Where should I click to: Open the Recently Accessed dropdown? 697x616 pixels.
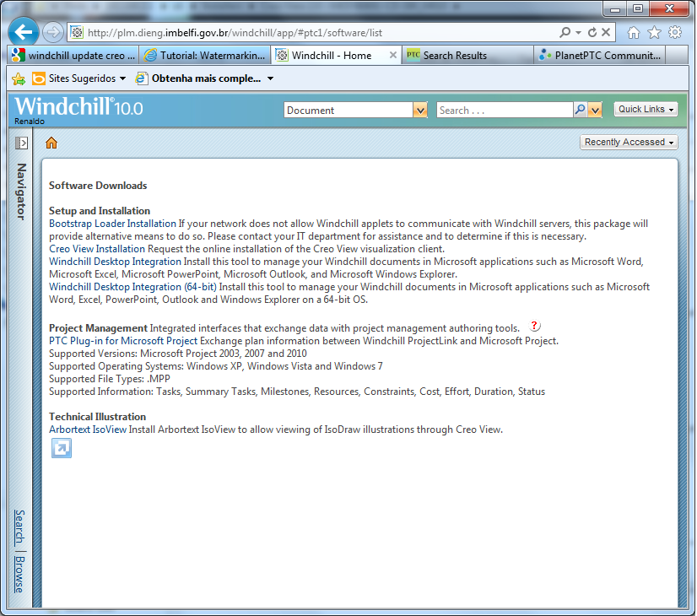click(629, 143)
